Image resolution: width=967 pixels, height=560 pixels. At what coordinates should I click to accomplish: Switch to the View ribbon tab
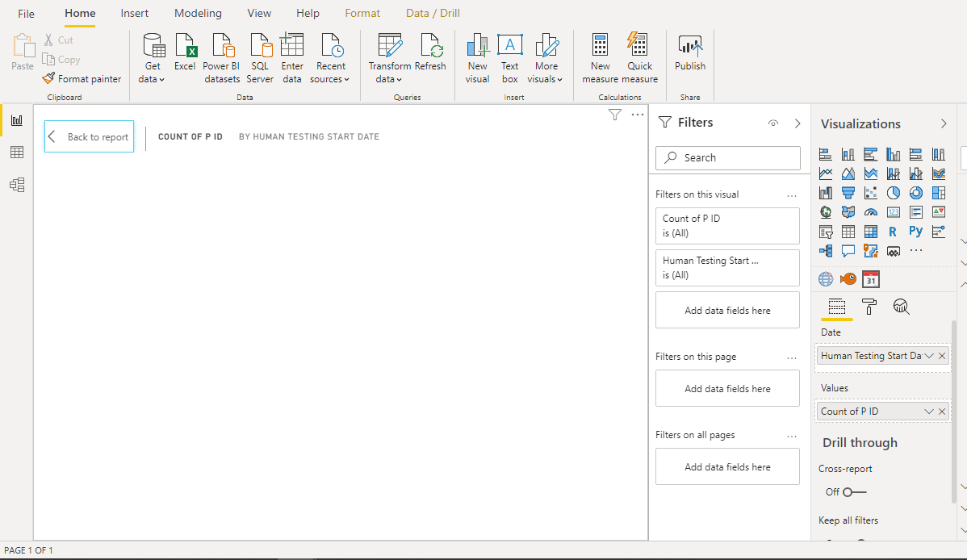(259, 13)
